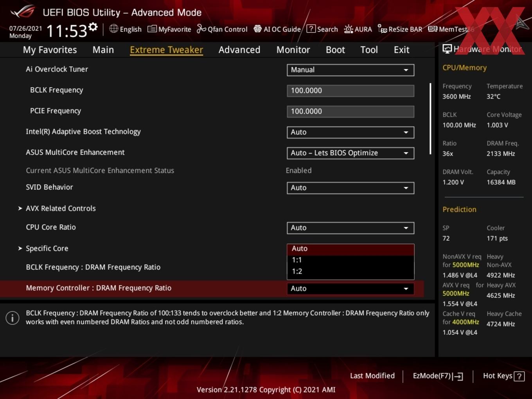Viewport: 532px width, 399px height.
Task: Open the clock settings gear icon
Action: (93, 27)
